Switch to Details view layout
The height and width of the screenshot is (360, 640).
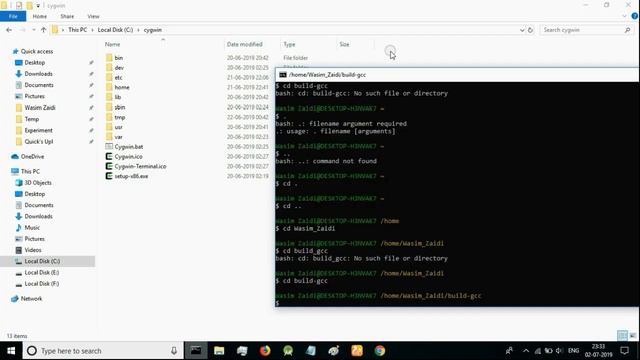[622, 336]
